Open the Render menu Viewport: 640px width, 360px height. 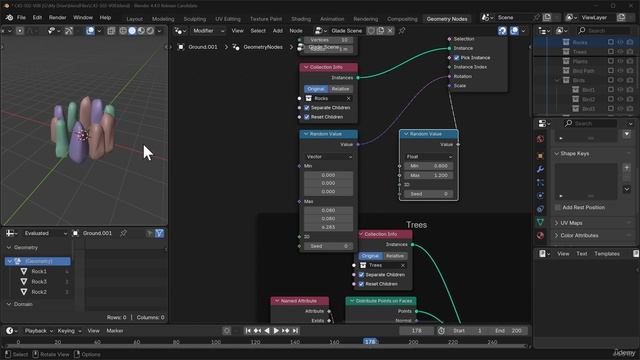pyautogui.click(x=57, y=18)
